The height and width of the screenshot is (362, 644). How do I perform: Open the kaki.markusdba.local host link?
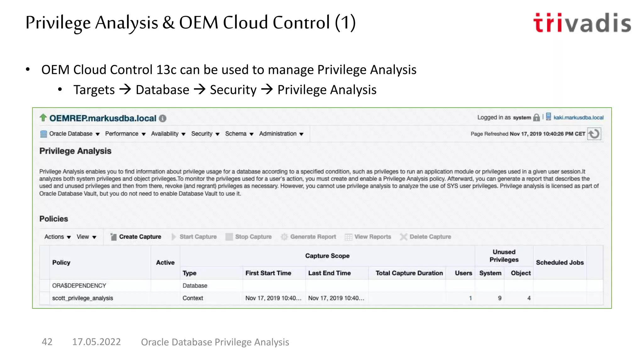578,118
